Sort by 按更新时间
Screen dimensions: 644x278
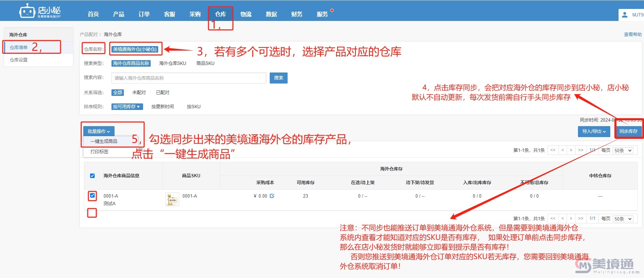point(163,107)
